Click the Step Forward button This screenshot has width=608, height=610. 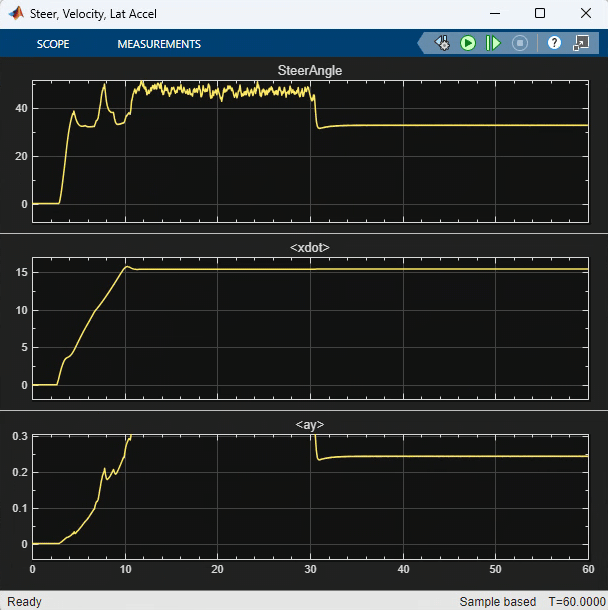point(493,43)
